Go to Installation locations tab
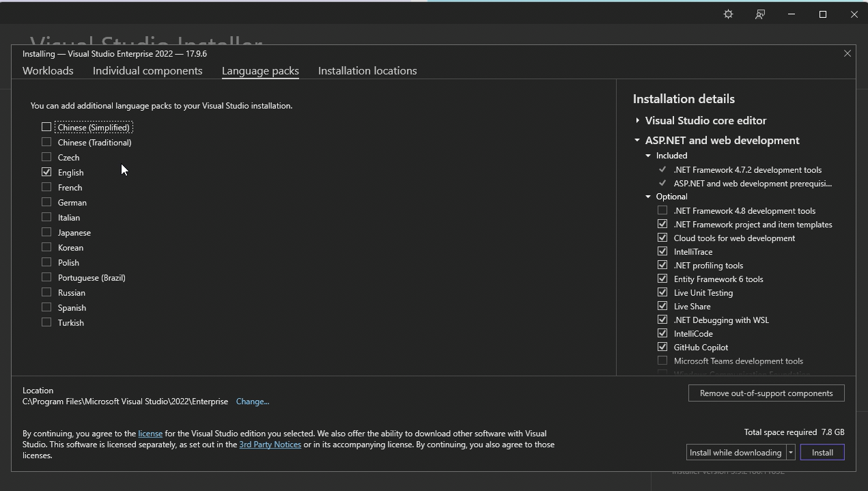The width and height of the screenshot is (868, 491). tap(367, 71)
